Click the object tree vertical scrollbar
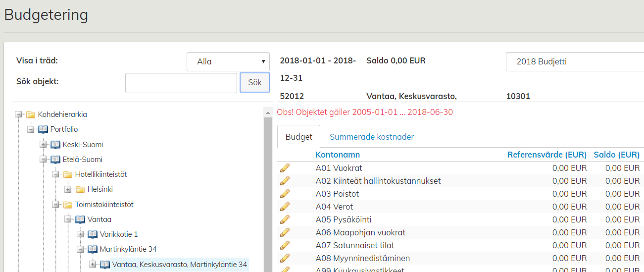The width and height of the screenshot is (644, 272). click(x=268, y=193)
